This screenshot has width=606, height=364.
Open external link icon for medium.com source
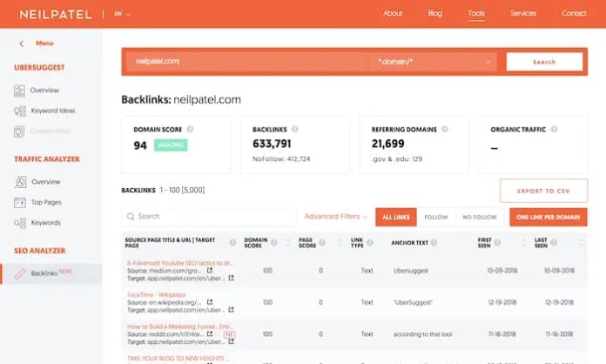pos(210,270)
